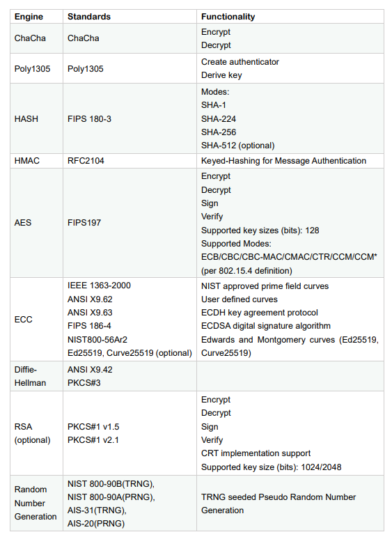This screenshot has height=539, width=392.
Task: Select the ECC engine cell
Action: pyautogui.click(x=36, y=320)
